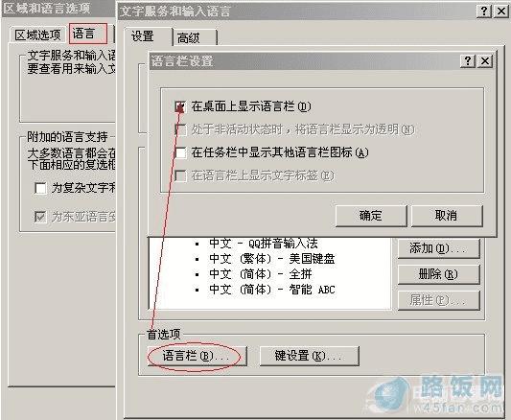Click 添加(D) to add input language
The width and height of the screenshot is (511, 420).
tap(438, 248)
